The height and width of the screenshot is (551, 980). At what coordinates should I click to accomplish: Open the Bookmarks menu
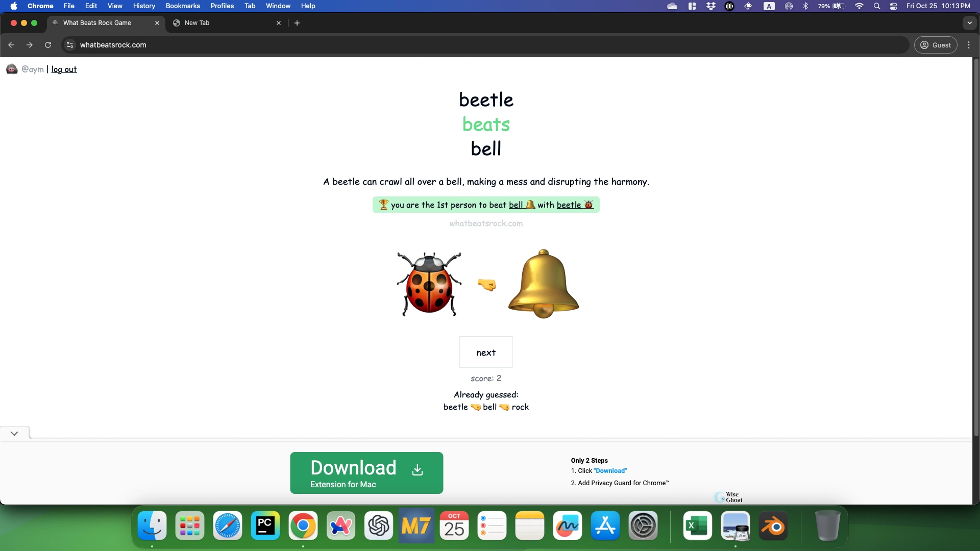pos(182,6)
